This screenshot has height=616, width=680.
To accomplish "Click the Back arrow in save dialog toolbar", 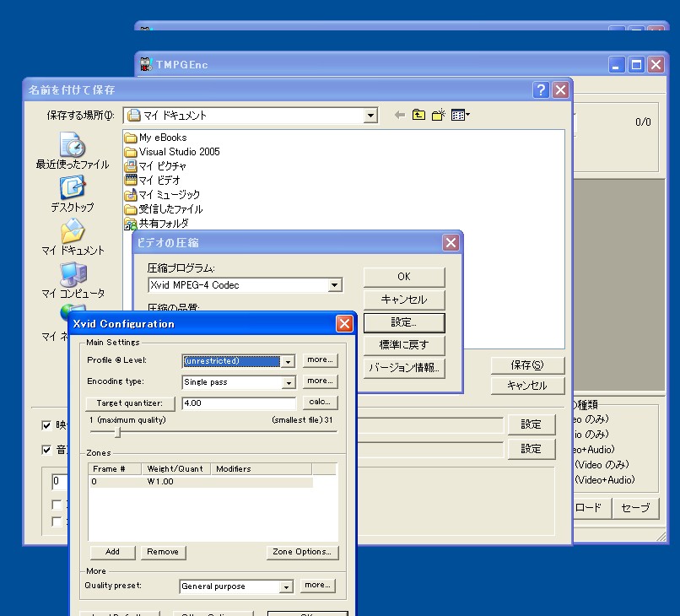I will pyautogui.click(x=399, y=115).
